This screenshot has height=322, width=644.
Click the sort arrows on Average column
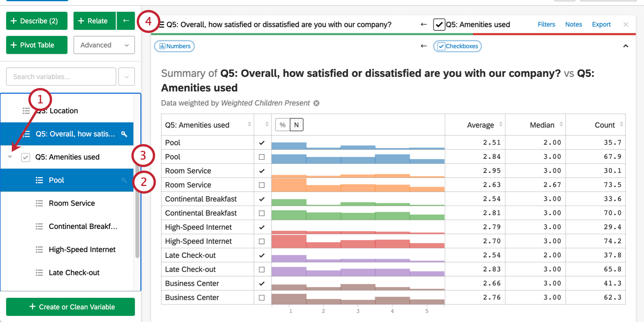click(501, 124)
